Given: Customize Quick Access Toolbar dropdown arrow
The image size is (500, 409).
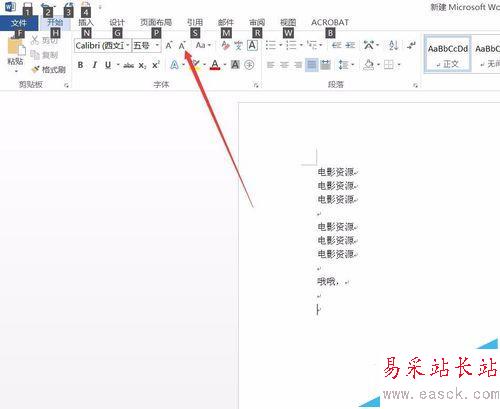Looking at the screenshot, I should (x=100, y=7).
